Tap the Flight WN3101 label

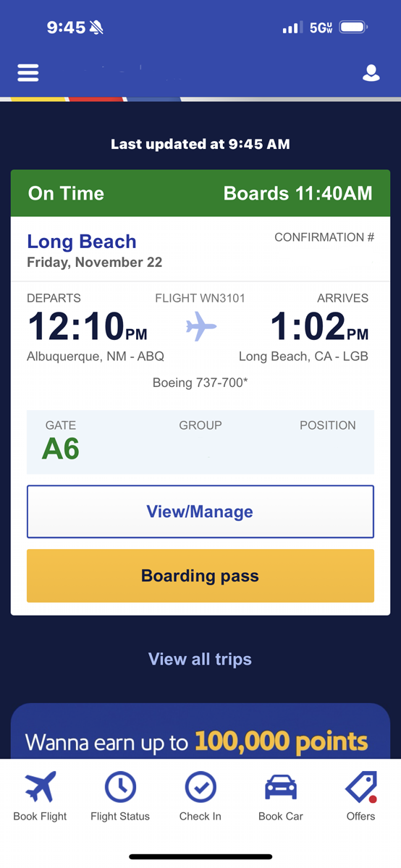tap(200, 298)
